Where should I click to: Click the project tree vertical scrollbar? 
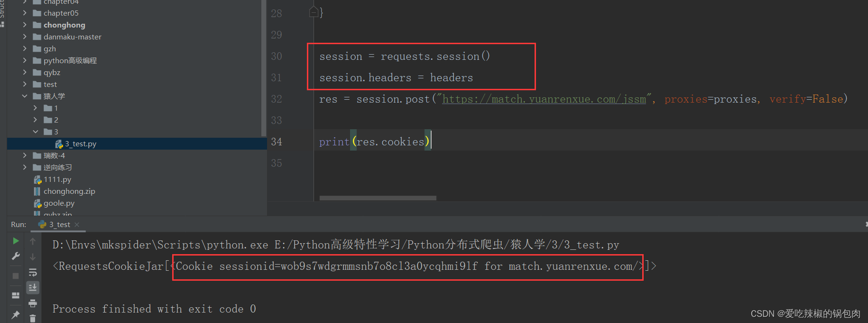point(264,67)
